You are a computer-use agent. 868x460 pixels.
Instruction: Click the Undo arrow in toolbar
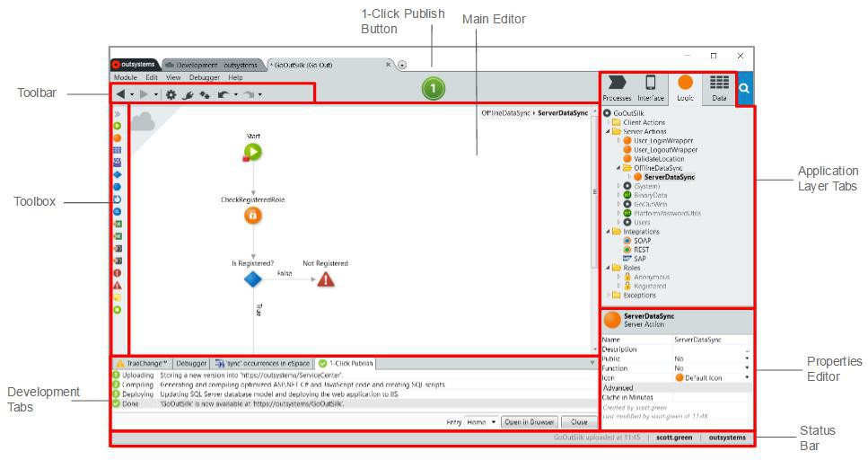pyautogui.click(x=224, y=94)
